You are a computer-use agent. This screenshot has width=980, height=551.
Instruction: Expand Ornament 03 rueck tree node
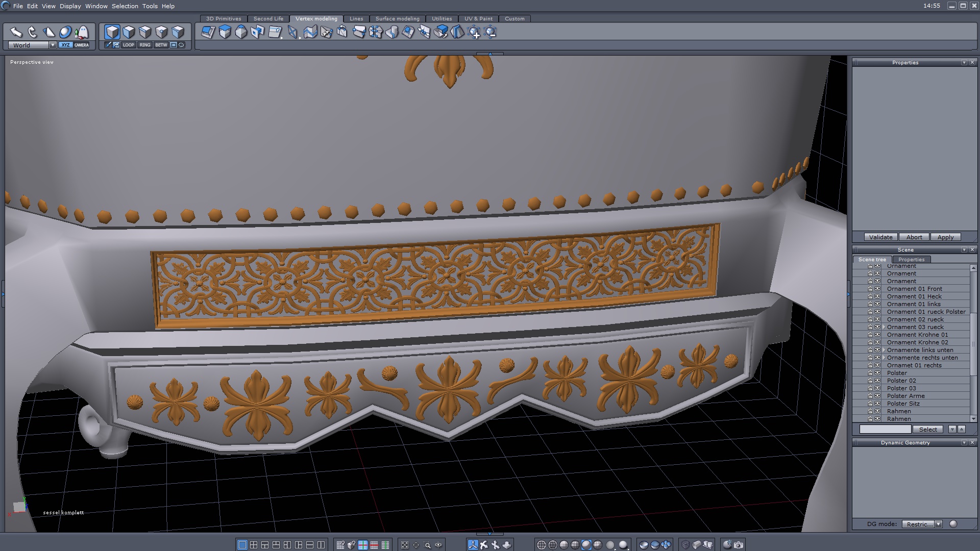coord(884,327)
